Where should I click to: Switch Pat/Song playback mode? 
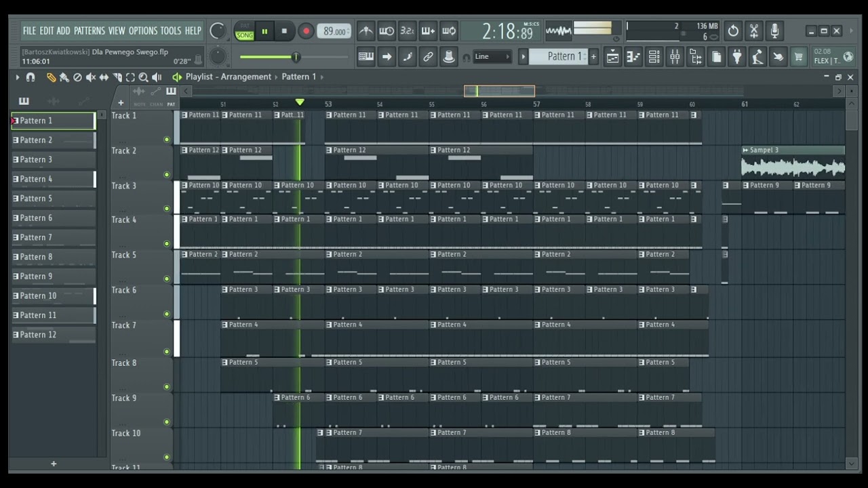coord(244,31)
